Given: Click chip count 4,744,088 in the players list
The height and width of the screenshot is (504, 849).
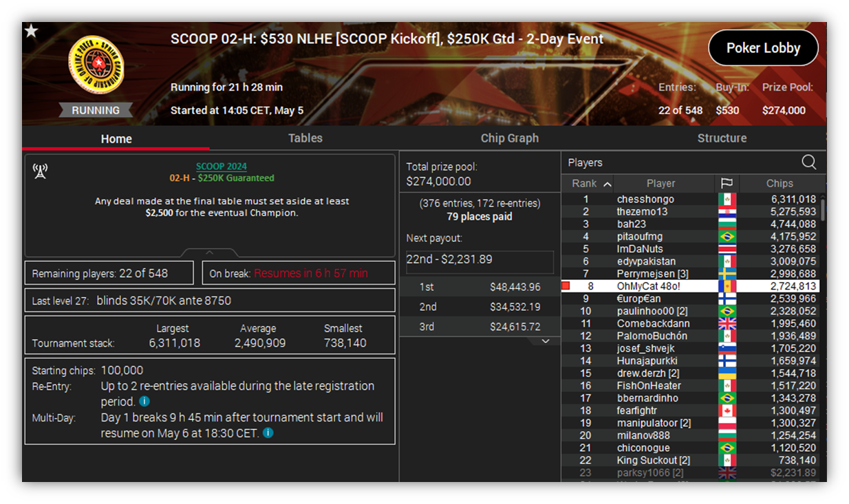Looking at the screenshot, I should [793, 224].
